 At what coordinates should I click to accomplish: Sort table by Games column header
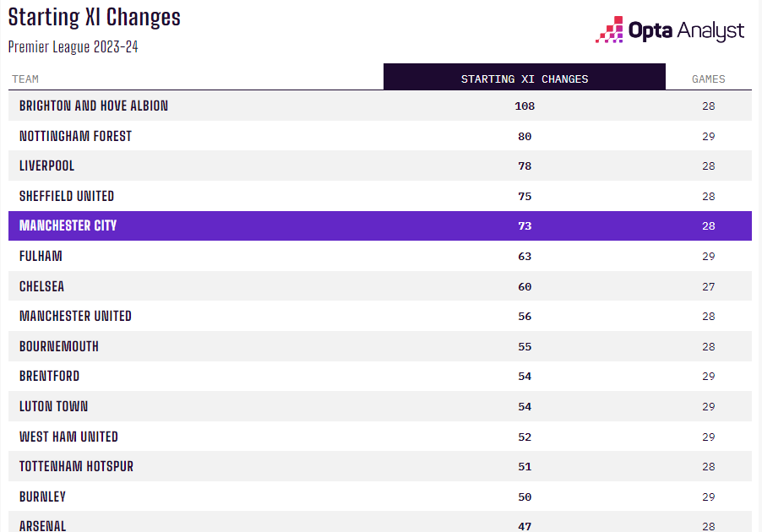point(708,79)
